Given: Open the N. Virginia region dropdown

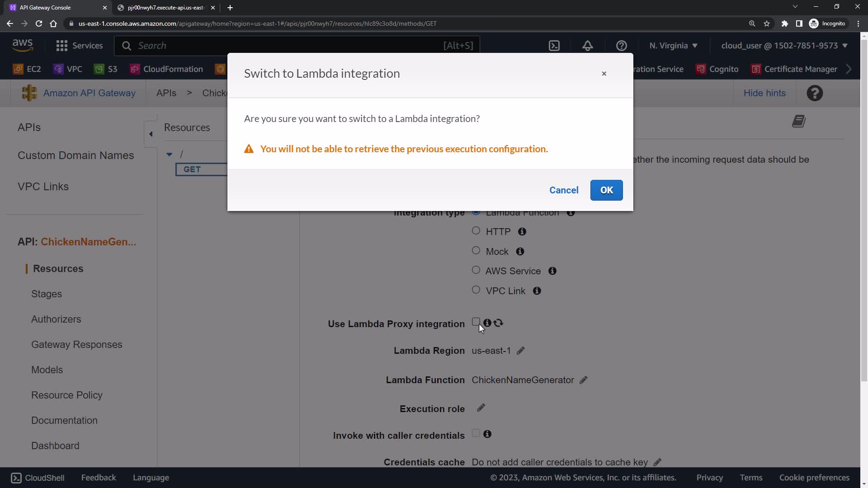Looking at the screenshot, I should (673, 46).
